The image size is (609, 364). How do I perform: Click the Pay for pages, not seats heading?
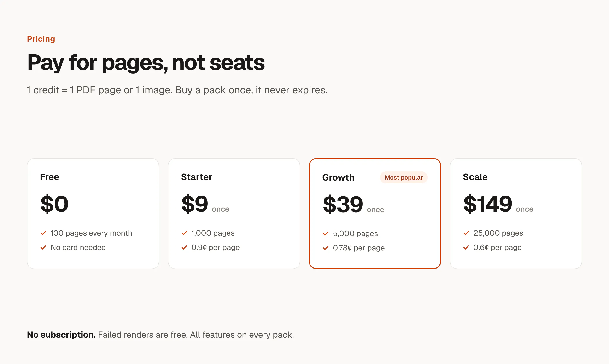click(x=146, y=63)
